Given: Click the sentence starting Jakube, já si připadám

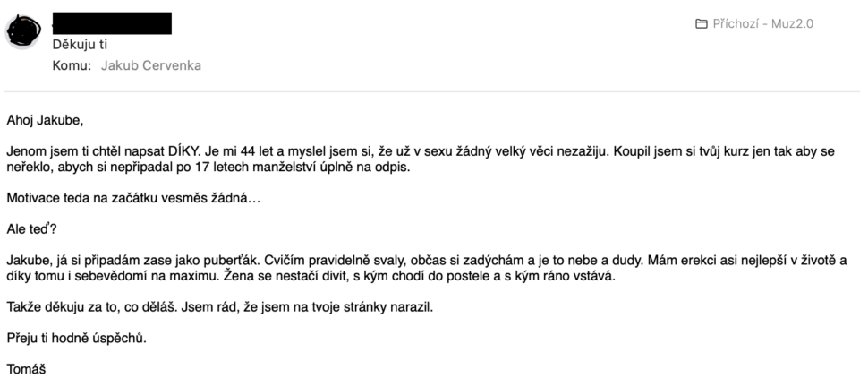Looking at the screenshot, I should click(132, 261).
